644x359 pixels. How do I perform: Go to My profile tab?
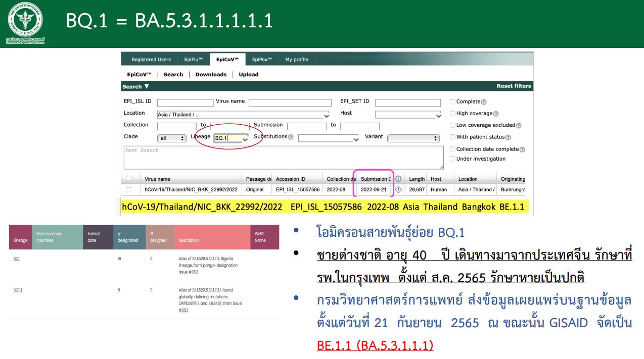(x=297, y=60)
